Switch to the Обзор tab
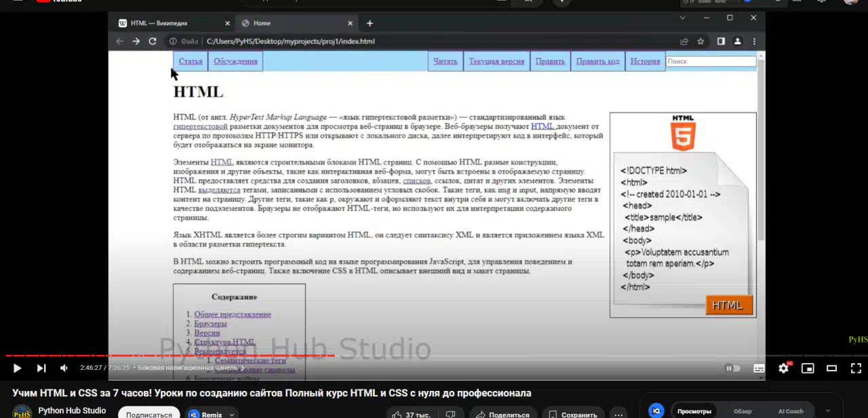868x418 pixels. pyautogui.click(x=743, y=411)
